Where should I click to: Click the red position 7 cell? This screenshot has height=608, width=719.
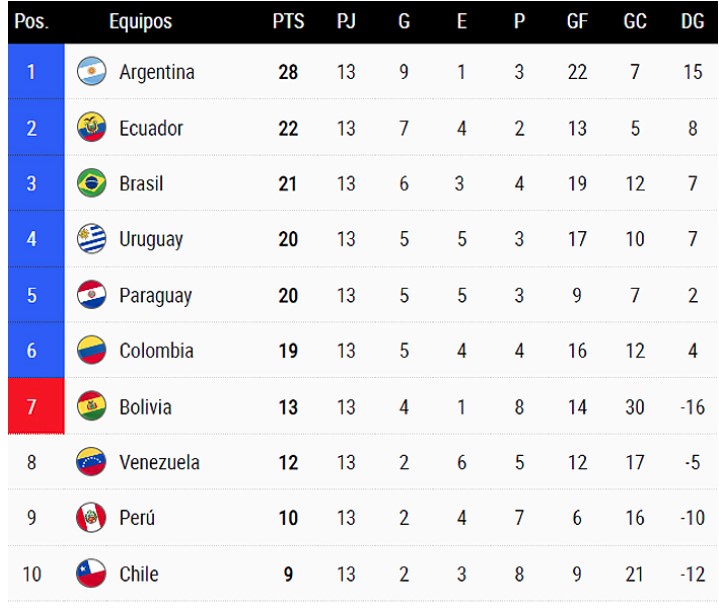click(35, 407)
